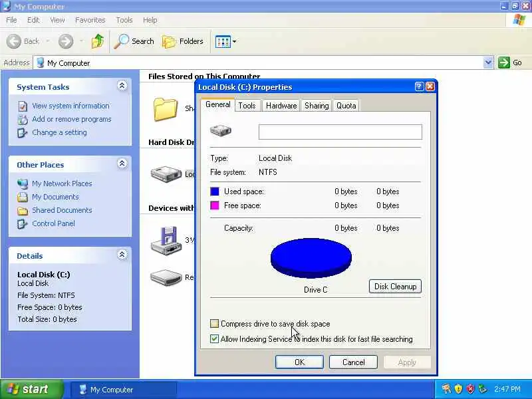The width and height of the screenshot is (532, 399).
Task: Click OK in Properties dialog
Action: pos(300,362)
